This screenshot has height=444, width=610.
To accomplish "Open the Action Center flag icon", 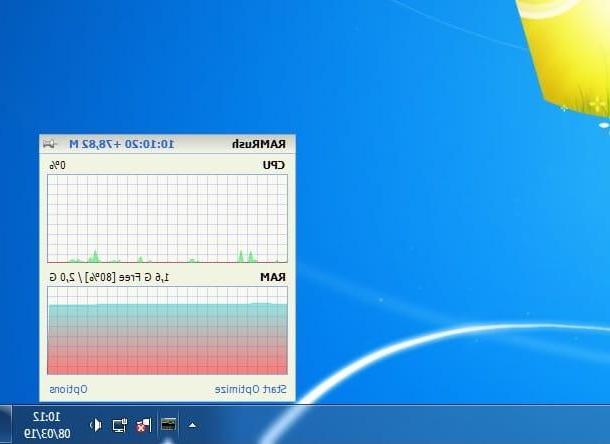I will (144, 425).
